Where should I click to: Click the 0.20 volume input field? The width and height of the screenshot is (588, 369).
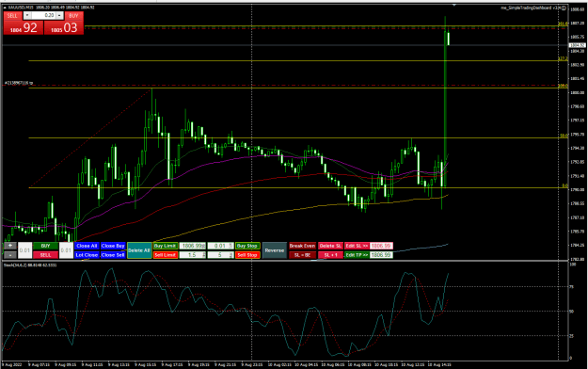tap(43, 15)
